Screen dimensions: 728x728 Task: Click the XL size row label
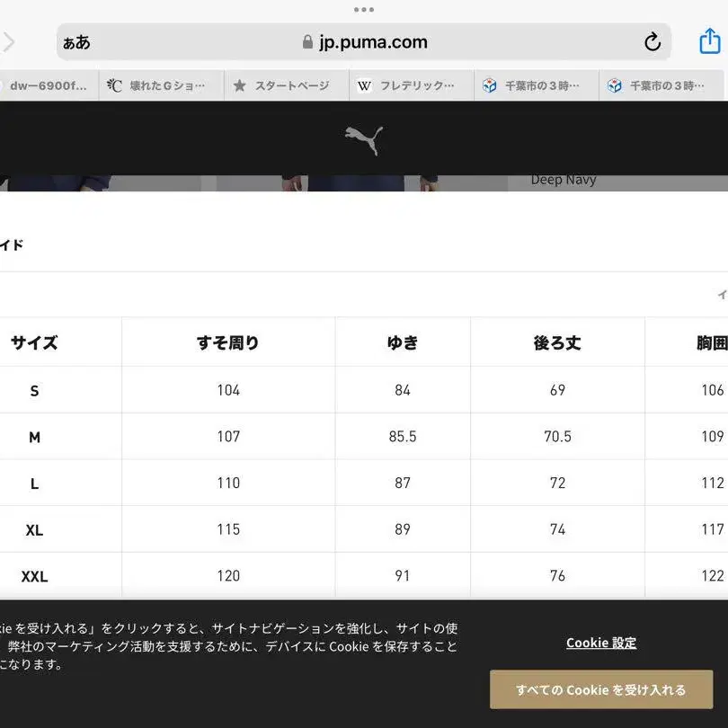point(34,530)
